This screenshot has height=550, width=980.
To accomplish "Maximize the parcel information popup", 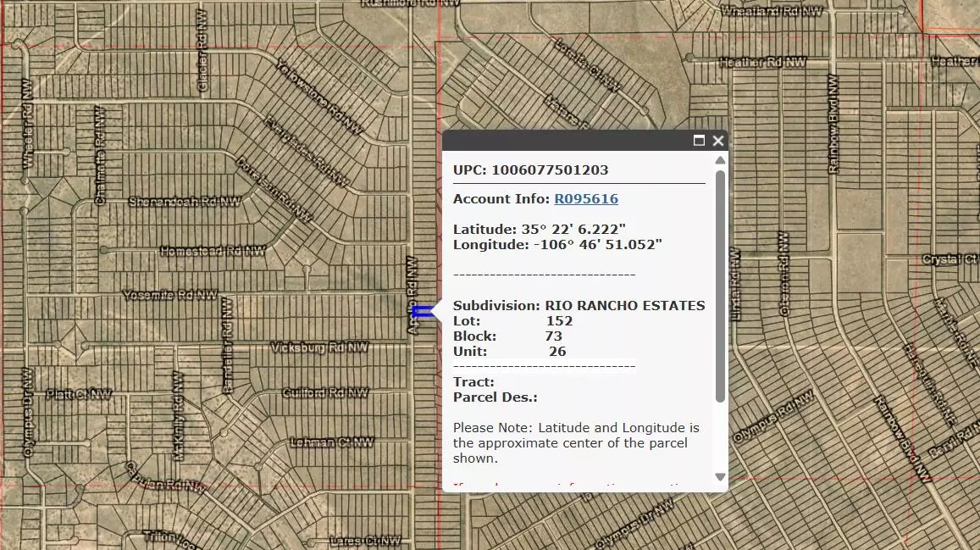I will pos(698,141).
